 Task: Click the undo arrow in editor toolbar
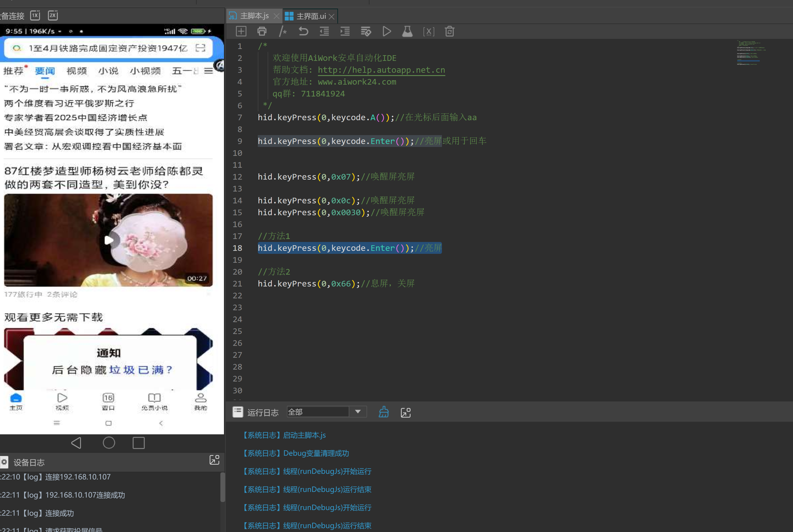pos(303,31)
